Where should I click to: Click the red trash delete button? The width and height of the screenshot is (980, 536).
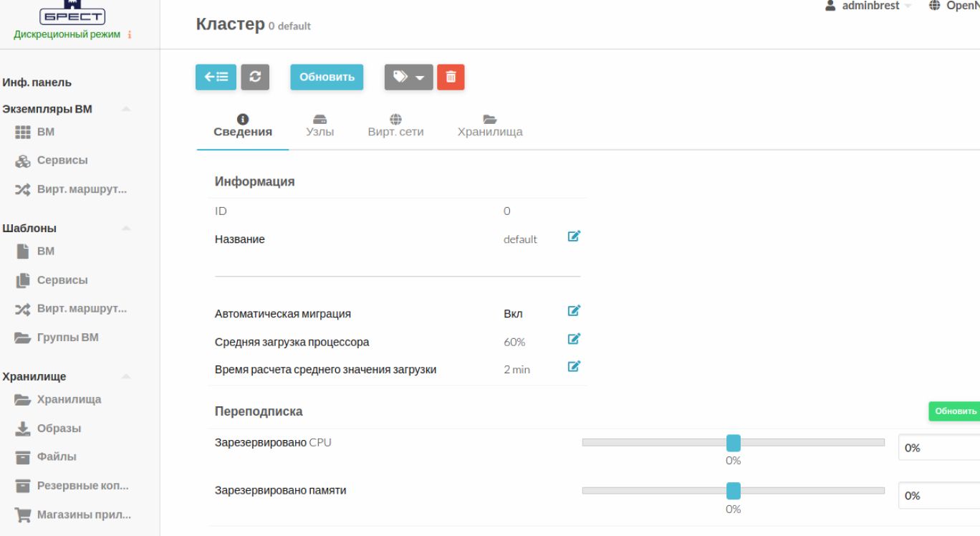click(451, 77)
